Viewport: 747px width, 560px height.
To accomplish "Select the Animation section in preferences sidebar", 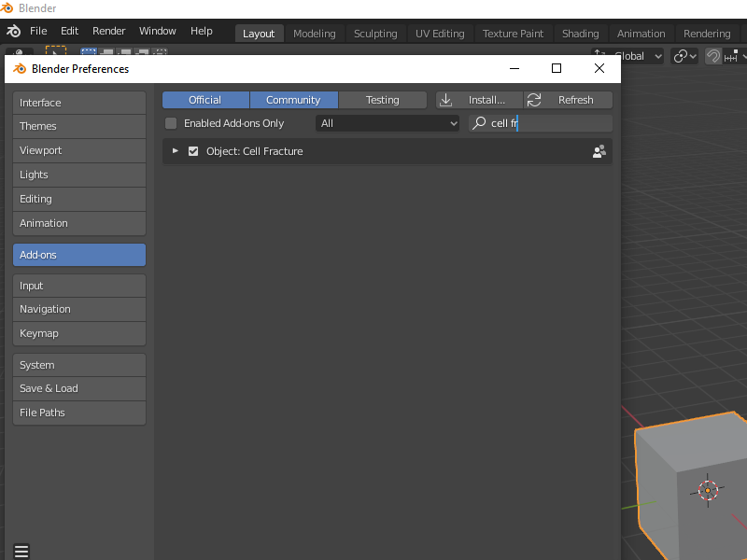I will (79, 223).
